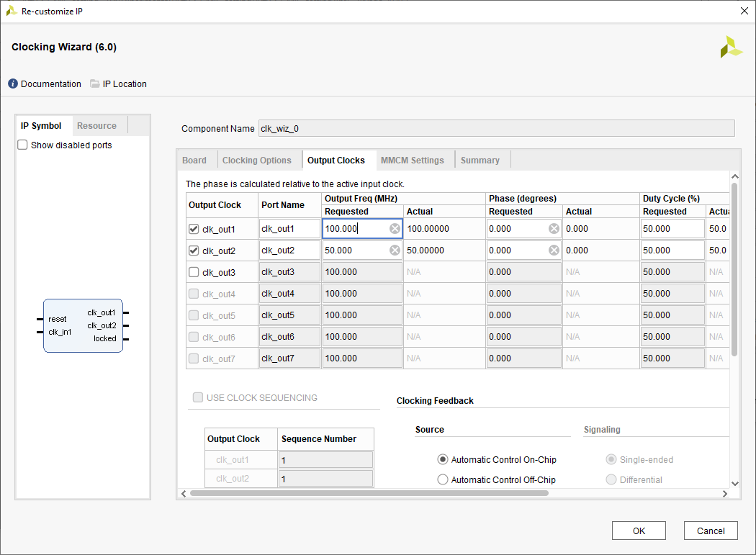Uncheck the clk_out2 output clock

194,251
